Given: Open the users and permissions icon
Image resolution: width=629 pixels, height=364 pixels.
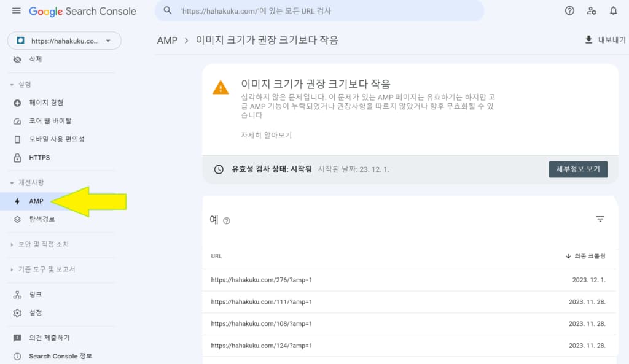Looking at the screenshot, I should point(592,11).
